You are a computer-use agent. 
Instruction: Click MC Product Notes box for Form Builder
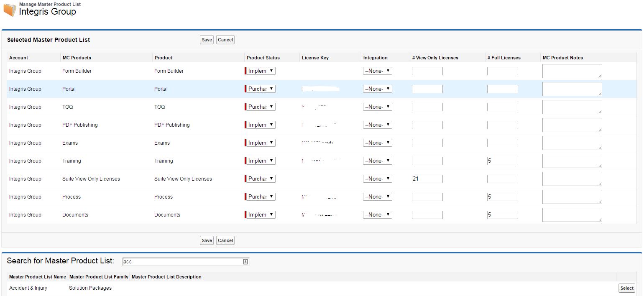coord(572,71)
